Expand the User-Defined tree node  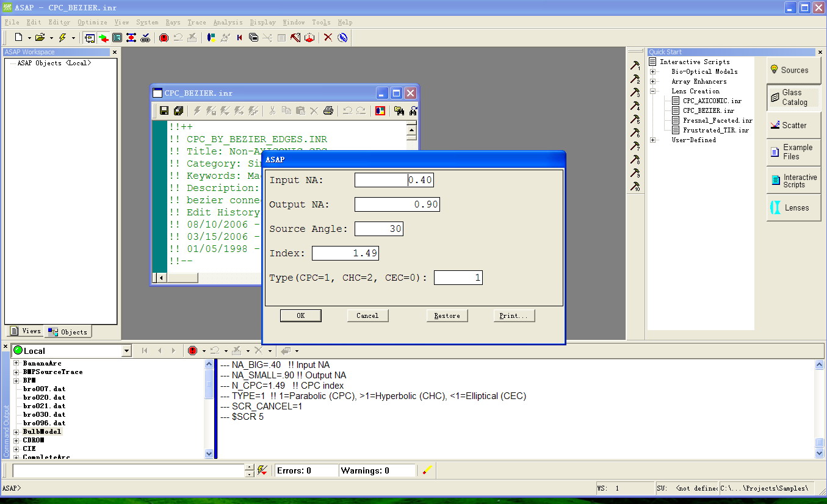(x=652, y=140)
